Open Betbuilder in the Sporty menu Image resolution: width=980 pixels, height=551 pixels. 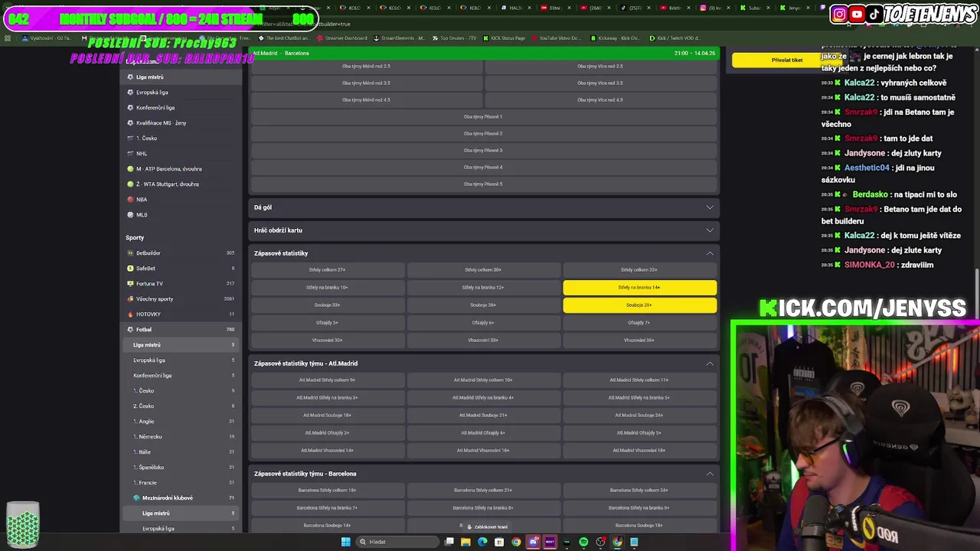point(181,253)
